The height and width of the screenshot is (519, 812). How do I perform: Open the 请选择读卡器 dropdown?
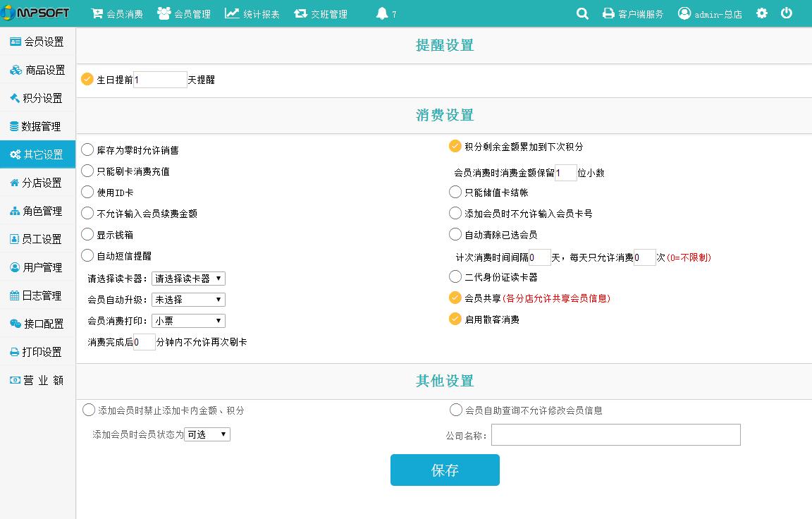click(x=188, y=279)
